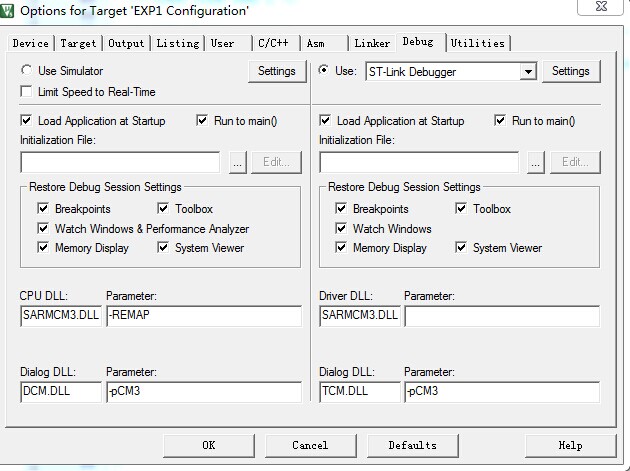Image resolution: width=630 pixels, height=471 pixels.
Task: Toggle the simulator's Run to main() checkbox
Action: pos(203,121)
